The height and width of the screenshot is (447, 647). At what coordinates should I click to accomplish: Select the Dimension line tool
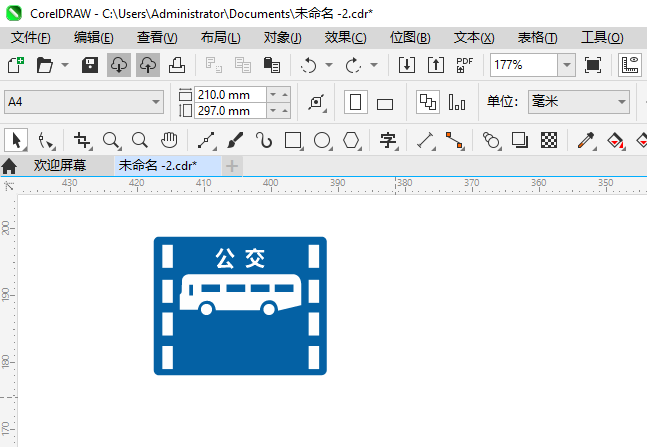pyautogui.click(x=426, y=140)
